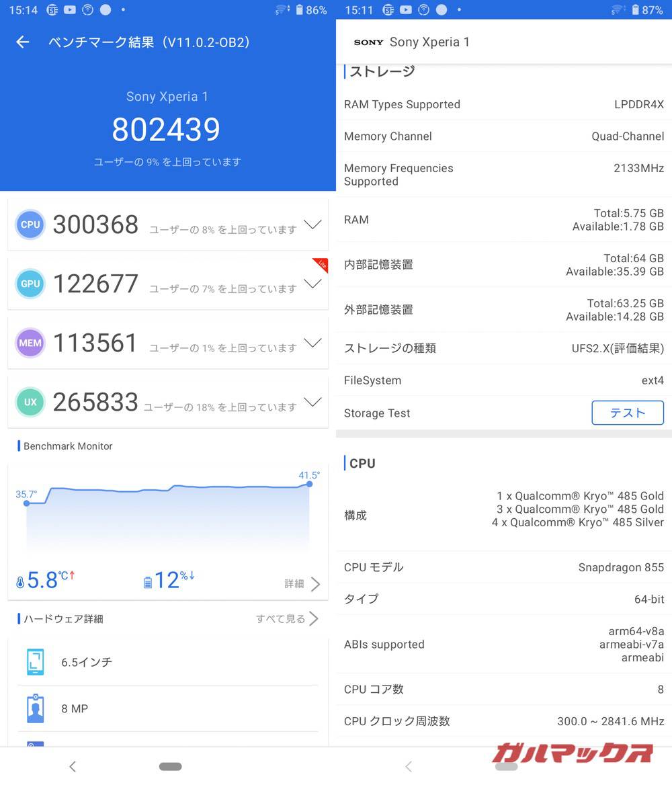This screenshot has height=785, width=672.
Task: Tap the purple MEM badge icon
Action: coord(30,343)
